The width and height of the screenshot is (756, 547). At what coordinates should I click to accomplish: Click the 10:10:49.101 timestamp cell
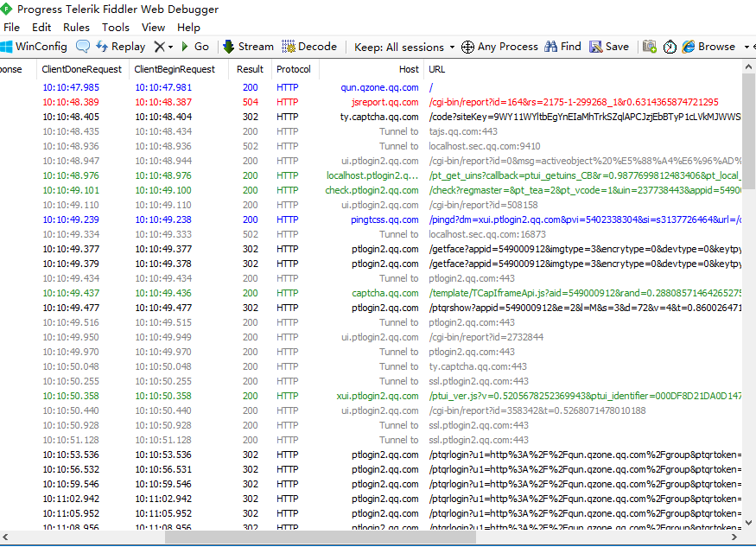pyautogui.click(x=71, y=190)
